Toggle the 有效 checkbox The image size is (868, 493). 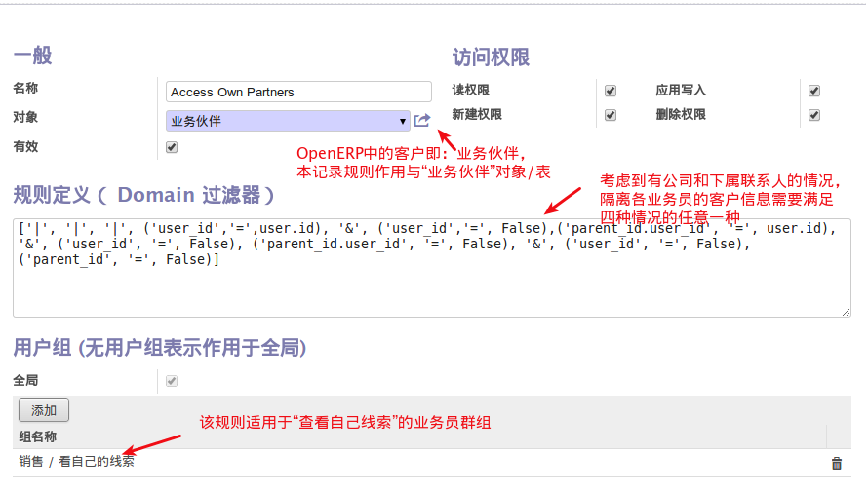172,147
